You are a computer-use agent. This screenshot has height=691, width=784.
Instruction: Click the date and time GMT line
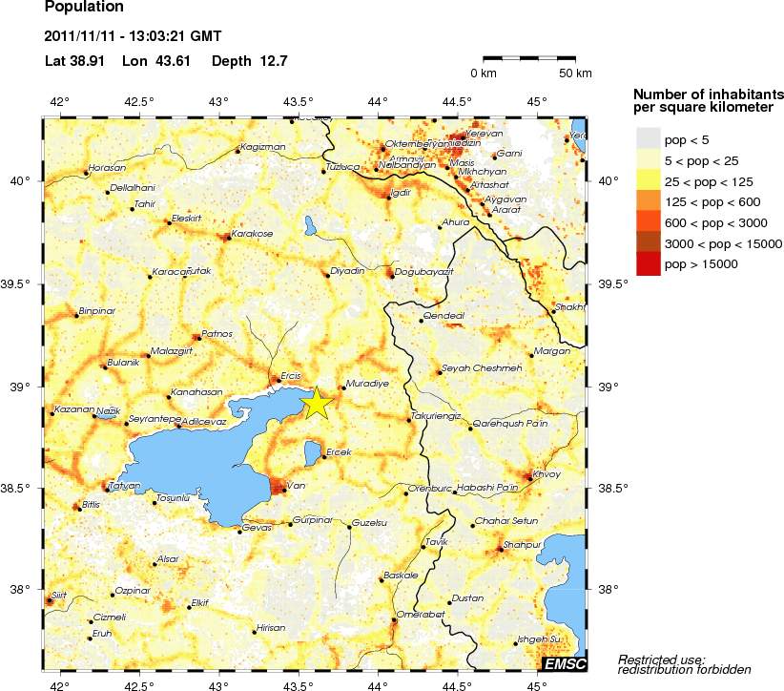click(133, 37)
